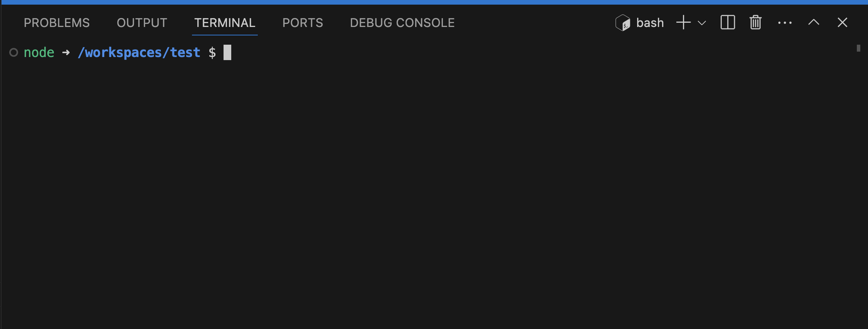Open the more actions ellipsis menu
868x329 pixels.
coord(785,23)
